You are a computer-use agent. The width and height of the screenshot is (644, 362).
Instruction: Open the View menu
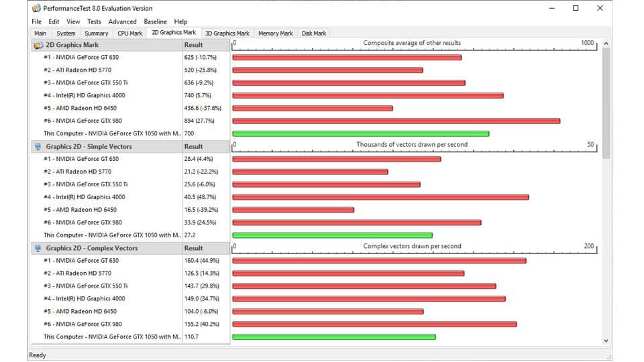73,21
